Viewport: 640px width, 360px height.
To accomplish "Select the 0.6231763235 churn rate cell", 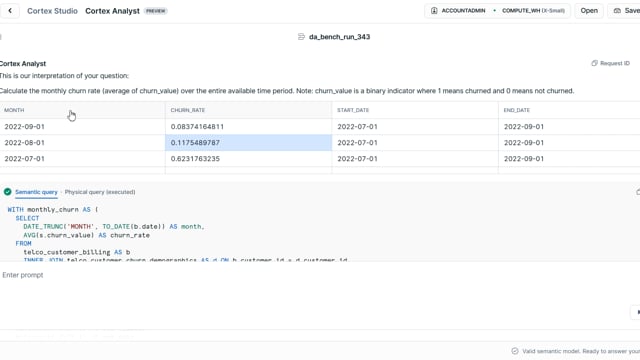I will (249, 158).
